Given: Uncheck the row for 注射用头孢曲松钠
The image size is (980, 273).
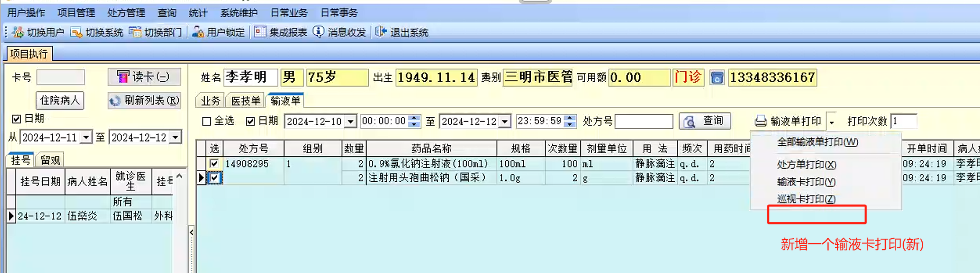Looking at the screenshot, I should tap(214, 178).
